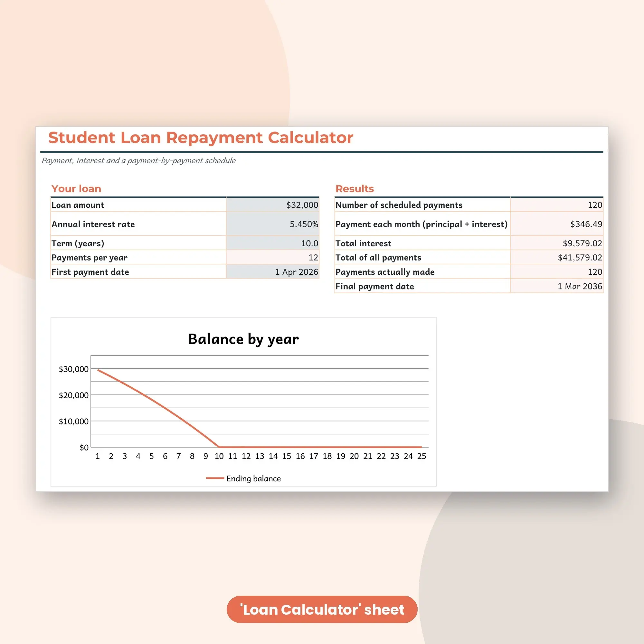Click the 'Total of all payments' label
The height and width of the screenshot is (644, 644).
(x=378, y=258)
